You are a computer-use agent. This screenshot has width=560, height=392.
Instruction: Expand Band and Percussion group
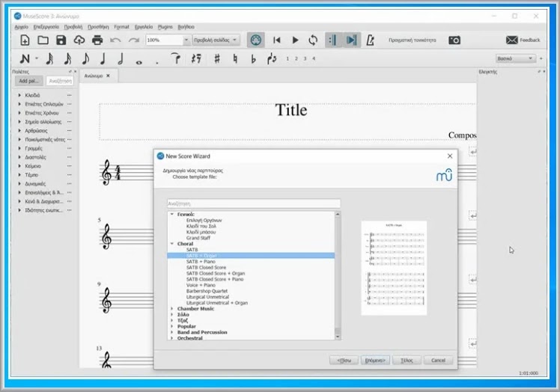tap(172, 332)
